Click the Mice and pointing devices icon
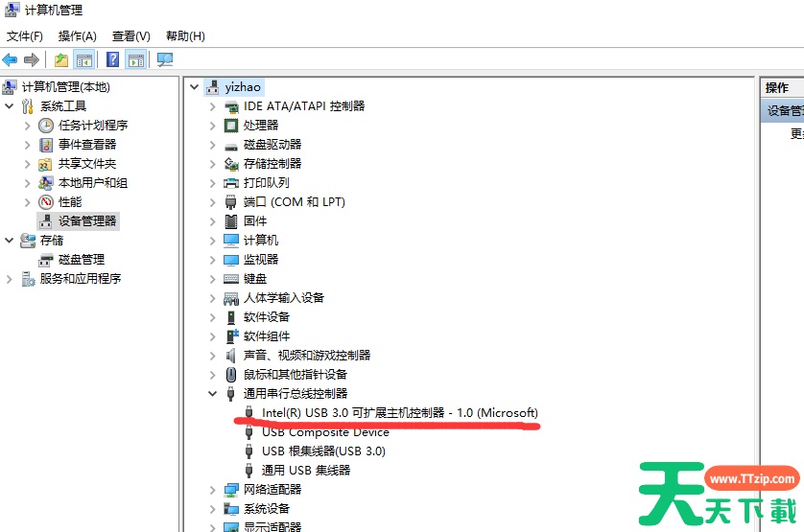804x532 pixels. tap(231, 375)
